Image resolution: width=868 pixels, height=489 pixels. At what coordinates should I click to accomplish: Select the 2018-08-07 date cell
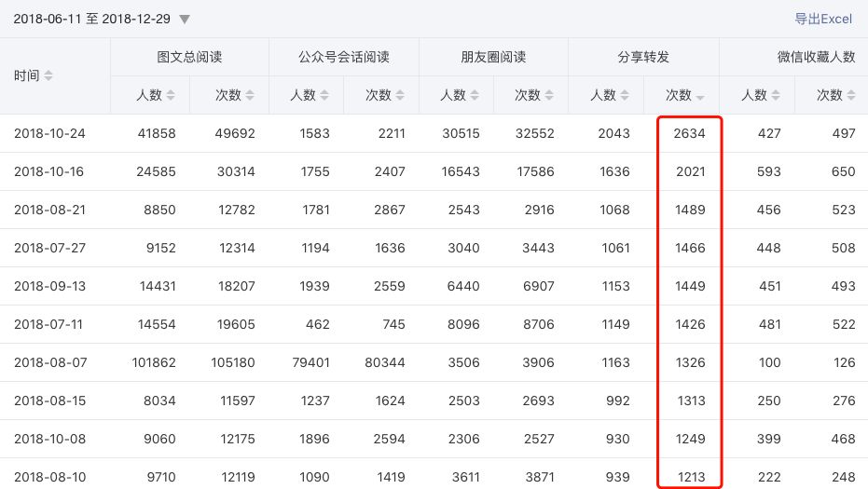point(49,362)
